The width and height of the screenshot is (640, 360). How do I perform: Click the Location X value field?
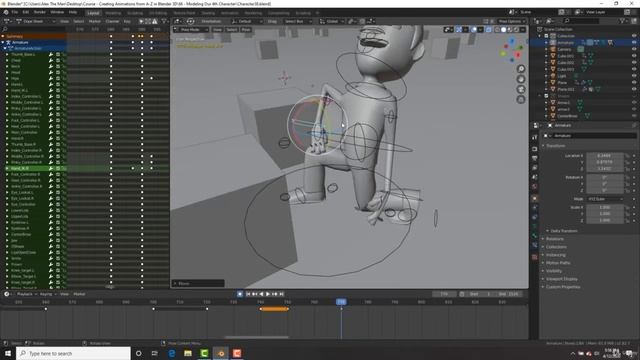point(604,156)
